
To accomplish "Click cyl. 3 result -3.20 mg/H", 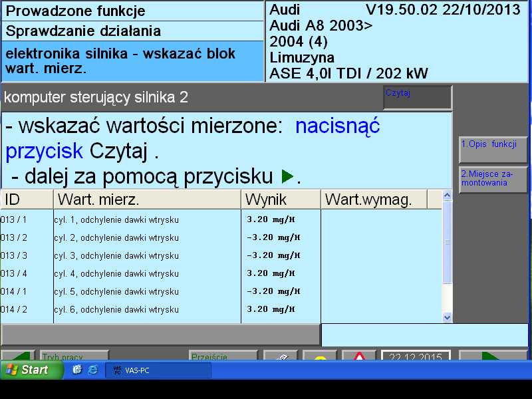I will pos(273,256).
